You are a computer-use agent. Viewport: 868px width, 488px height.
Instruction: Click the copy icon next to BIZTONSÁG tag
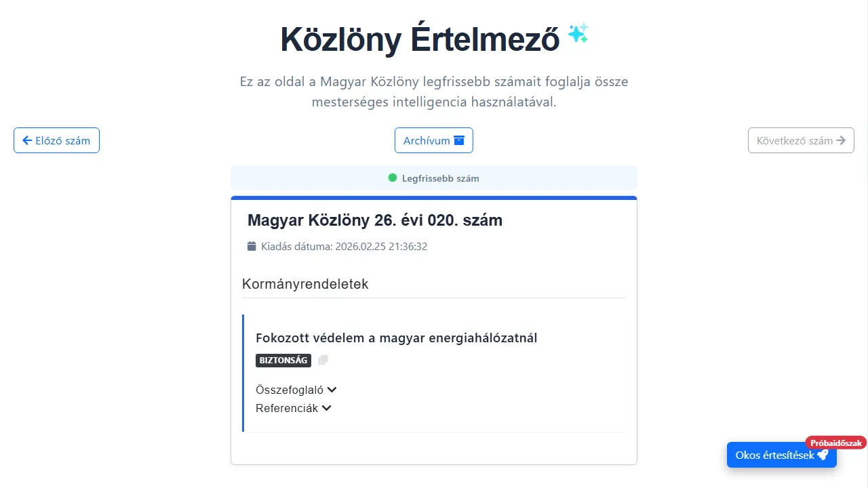(323, 360)
